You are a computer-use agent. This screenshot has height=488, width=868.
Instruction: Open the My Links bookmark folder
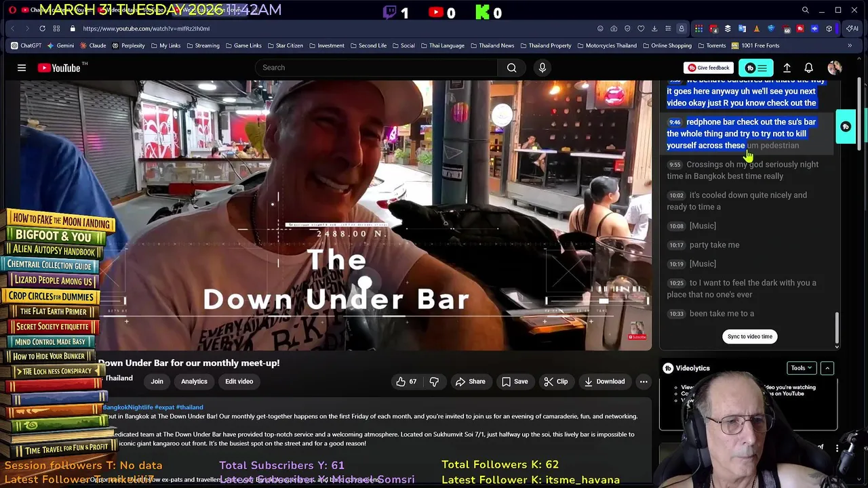[x=165, y=45]
